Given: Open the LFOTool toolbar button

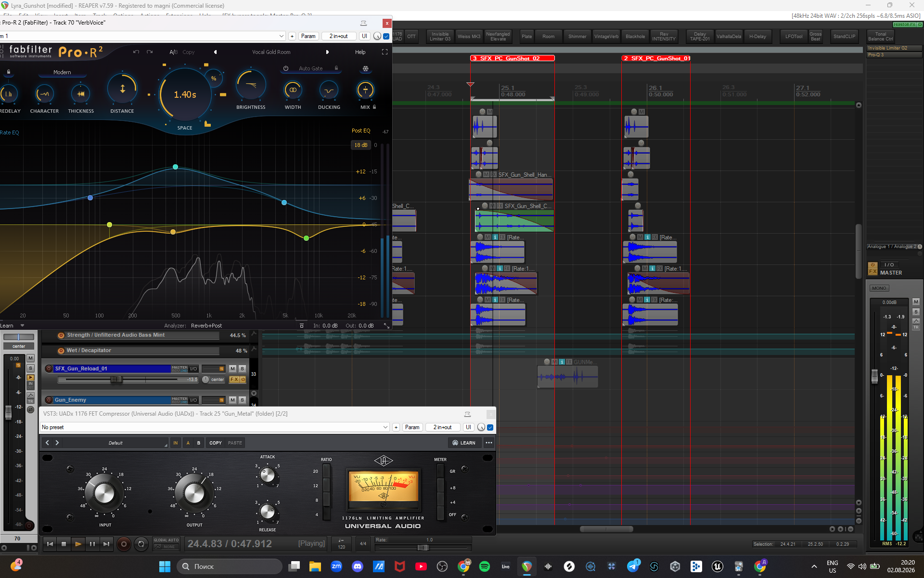Looking at the screenshot, I should click(794, 36).
